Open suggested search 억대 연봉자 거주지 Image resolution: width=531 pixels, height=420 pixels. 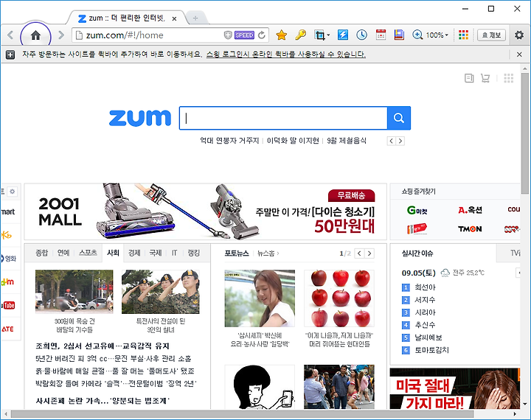pos(229,141)
